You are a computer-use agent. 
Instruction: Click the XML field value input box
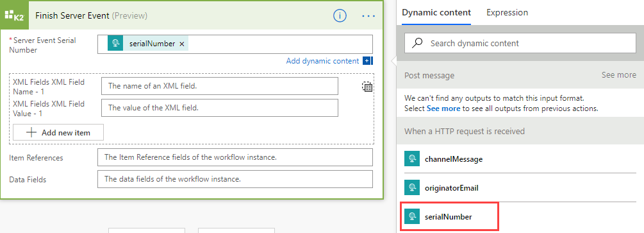[220, 108]
